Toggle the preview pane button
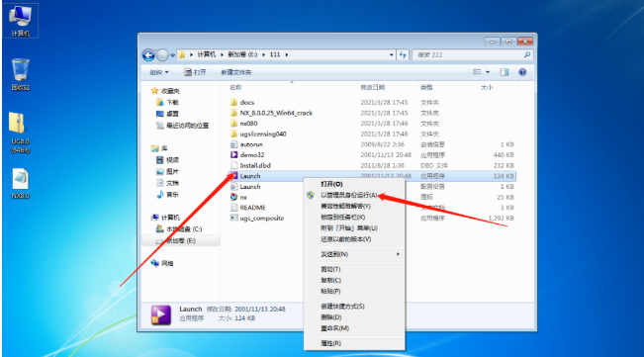The image size is (644, 357). (505, 72)
